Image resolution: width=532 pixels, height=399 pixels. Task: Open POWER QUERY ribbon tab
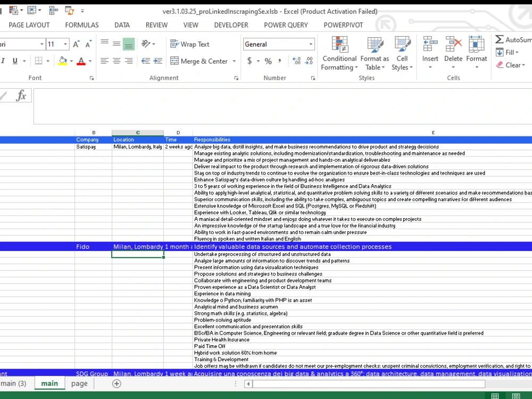click(x=286, y=25)
